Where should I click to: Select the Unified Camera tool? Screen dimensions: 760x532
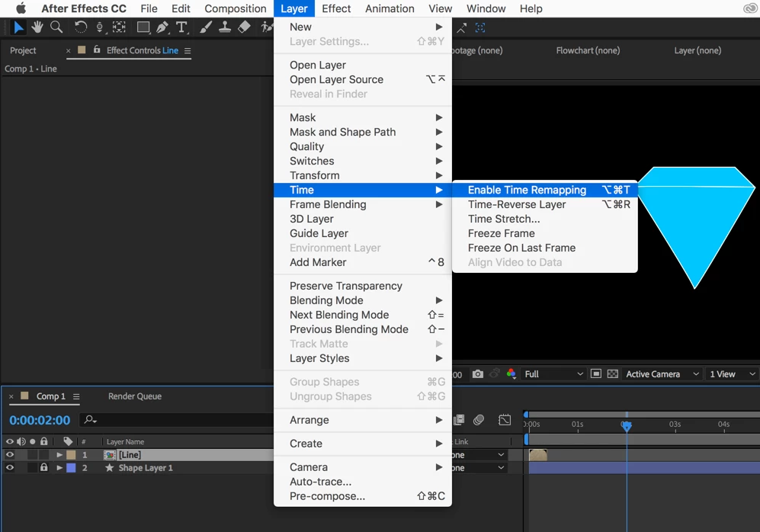99,27
